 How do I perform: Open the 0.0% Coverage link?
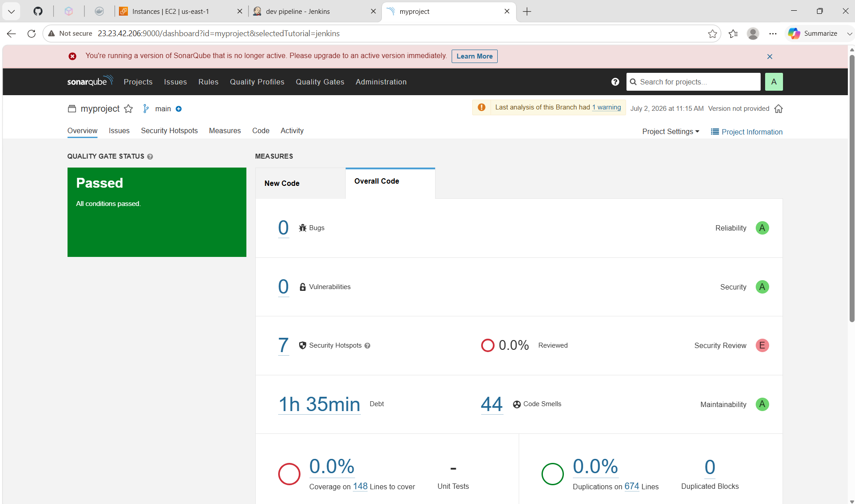pos(332,467)
